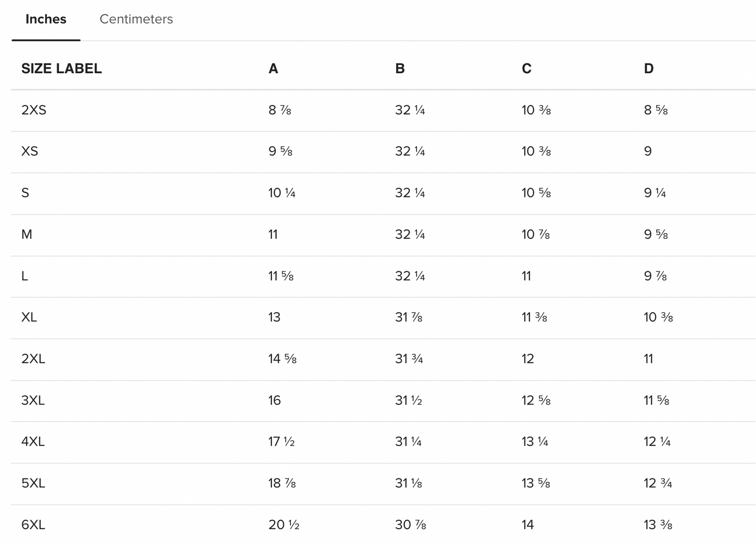
Task: Click the XL size label
Action: click(29, 317)
